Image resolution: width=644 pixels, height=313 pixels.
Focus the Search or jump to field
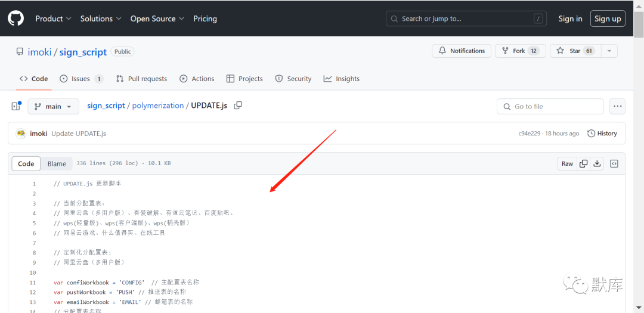point(466,18)
